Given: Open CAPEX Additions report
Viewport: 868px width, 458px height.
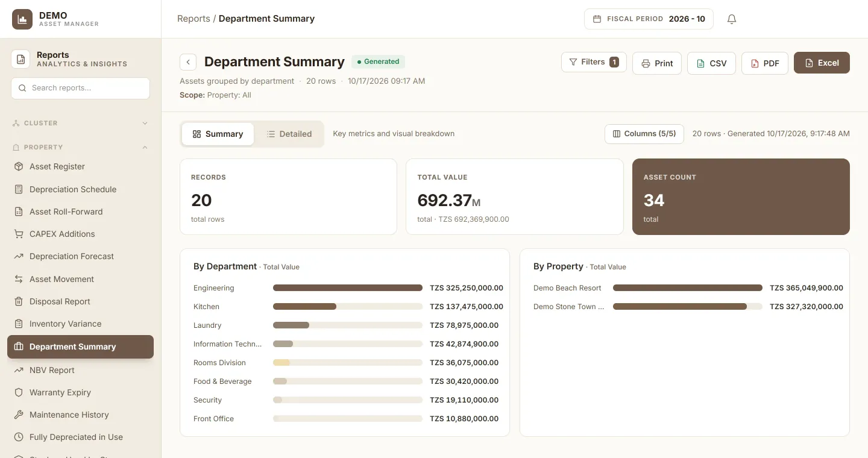Looking at the screenshot, I should point(80,234).
